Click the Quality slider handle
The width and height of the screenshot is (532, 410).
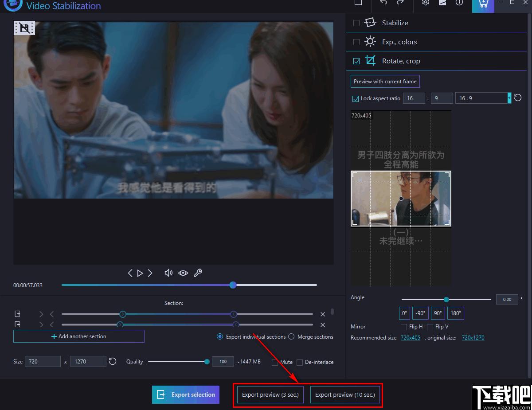pos(207,362)
